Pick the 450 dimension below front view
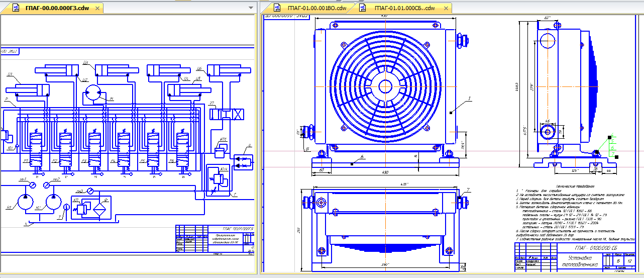 click(x=385, y=173)
